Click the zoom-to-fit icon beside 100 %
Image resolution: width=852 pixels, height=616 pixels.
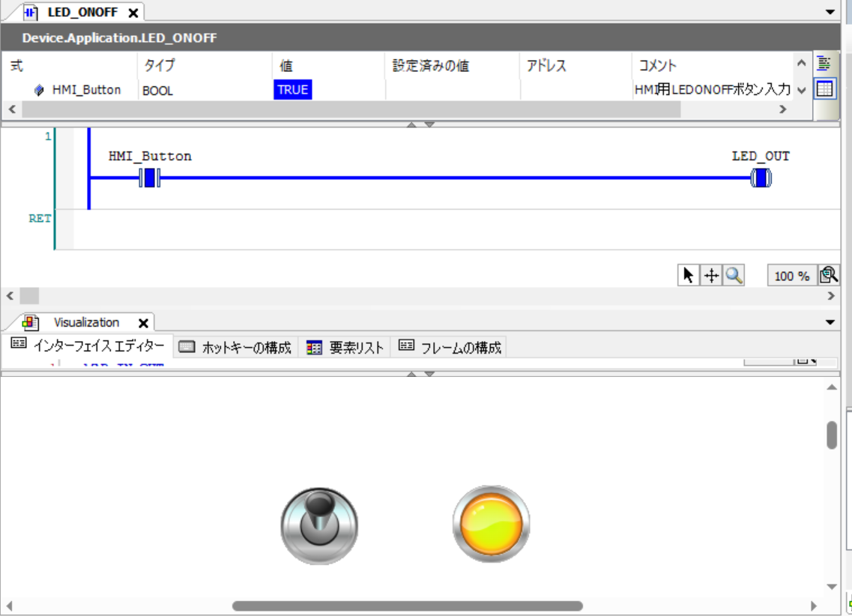pyautogui.click(x=829, y=276)
